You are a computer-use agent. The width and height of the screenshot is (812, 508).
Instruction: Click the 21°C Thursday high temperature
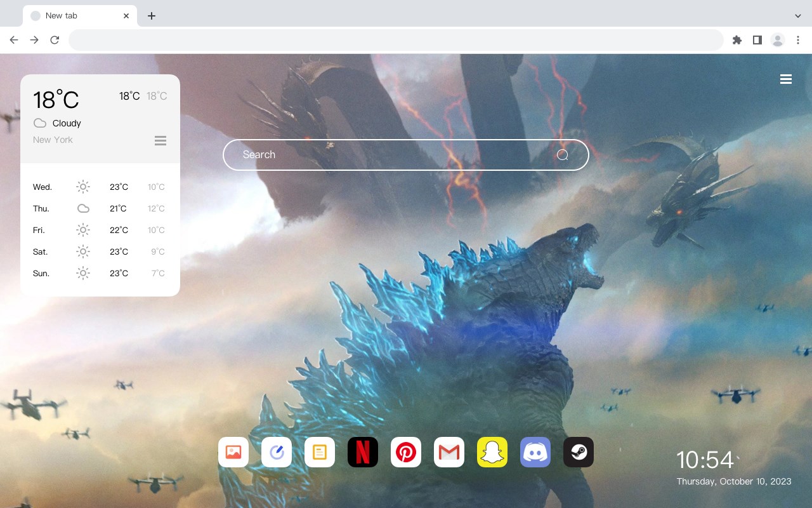[118, 209]
